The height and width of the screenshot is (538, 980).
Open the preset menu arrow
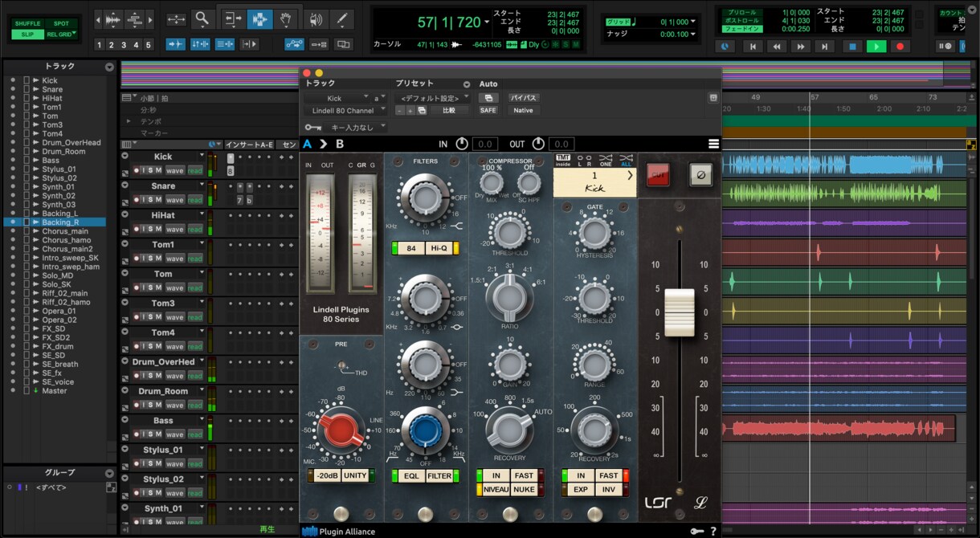click(467, 84)
